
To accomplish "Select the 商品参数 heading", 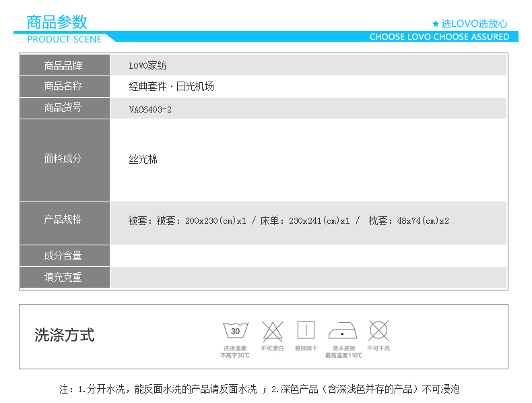I will coord(57,22).
